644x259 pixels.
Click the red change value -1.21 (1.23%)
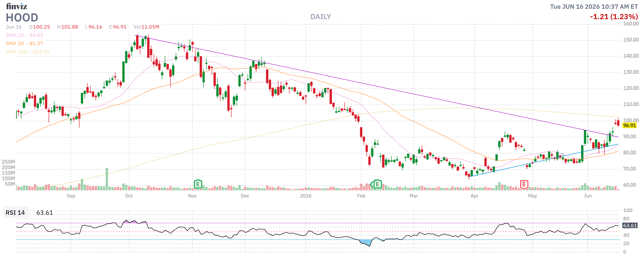click(x=614, y=17)
